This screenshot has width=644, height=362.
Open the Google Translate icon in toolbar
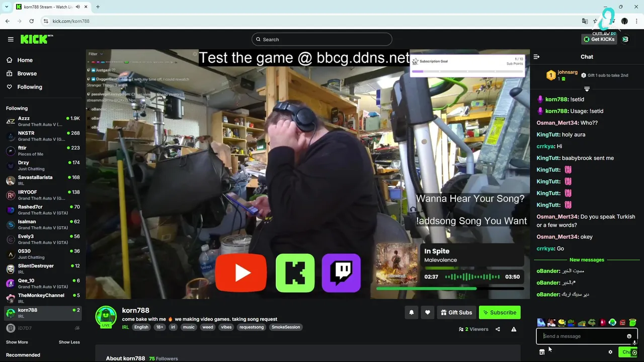click(x=585, y=21)
